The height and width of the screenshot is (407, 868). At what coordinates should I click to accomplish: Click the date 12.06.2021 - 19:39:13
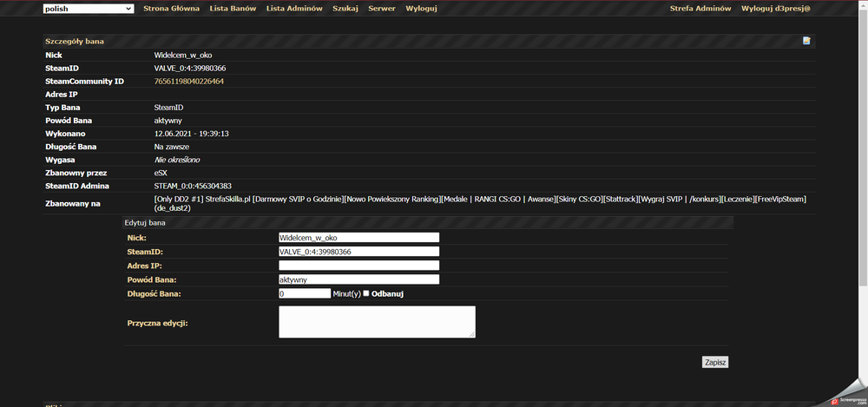[192, 134]
